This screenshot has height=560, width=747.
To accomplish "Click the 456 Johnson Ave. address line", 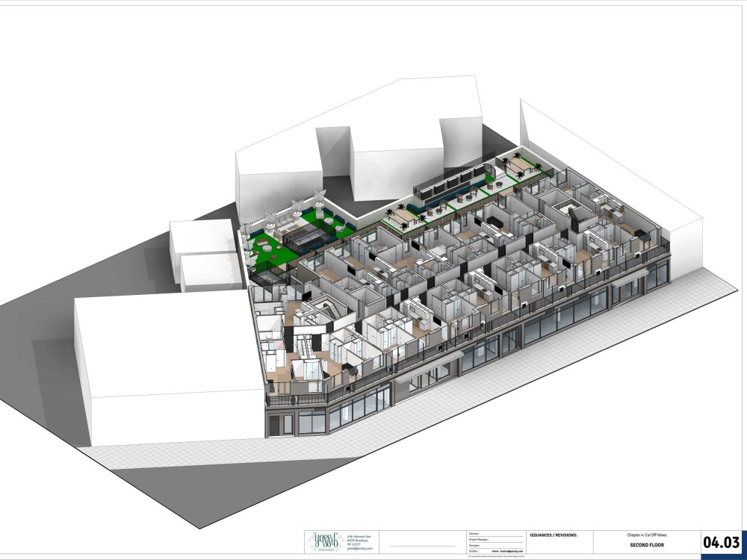I will 360,536.
